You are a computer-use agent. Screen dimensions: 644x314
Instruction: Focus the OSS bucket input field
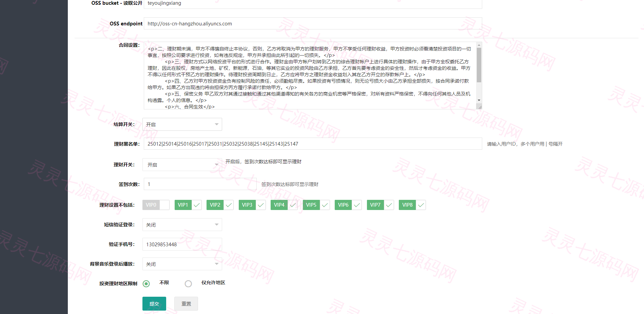[313, 3]
